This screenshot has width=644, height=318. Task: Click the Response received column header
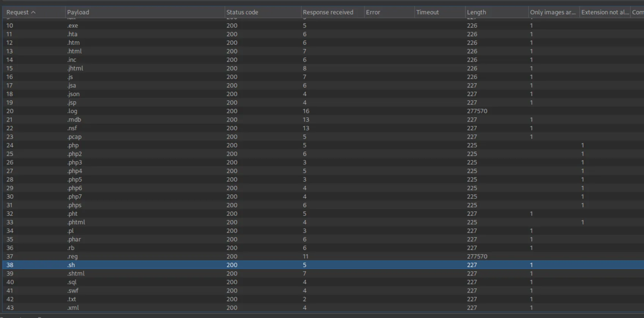click(x=332, y=12)
